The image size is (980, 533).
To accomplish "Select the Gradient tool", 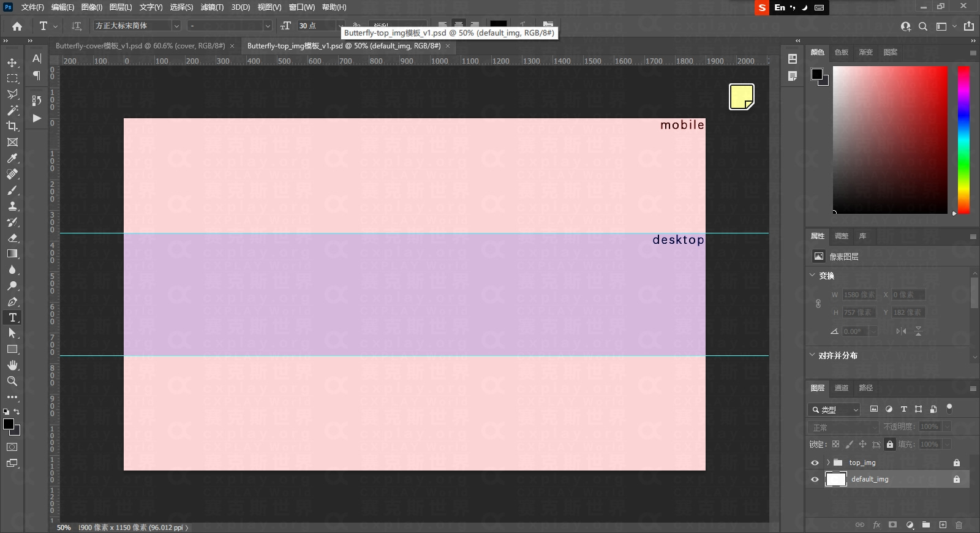I will [12, 254].
